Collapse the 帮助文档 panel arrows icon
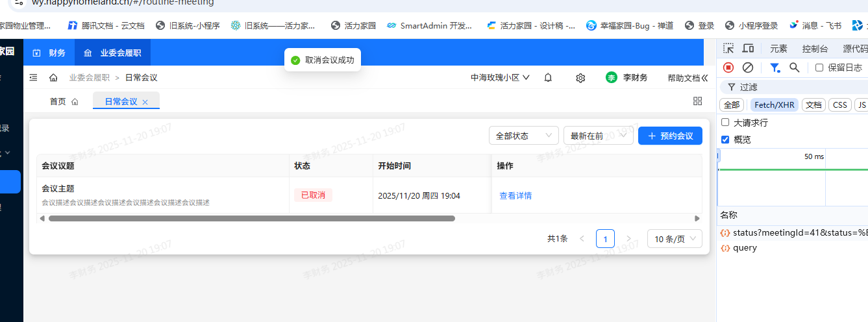Image resolution: width=868 pixels, height=322 pixels. point(704,78)
